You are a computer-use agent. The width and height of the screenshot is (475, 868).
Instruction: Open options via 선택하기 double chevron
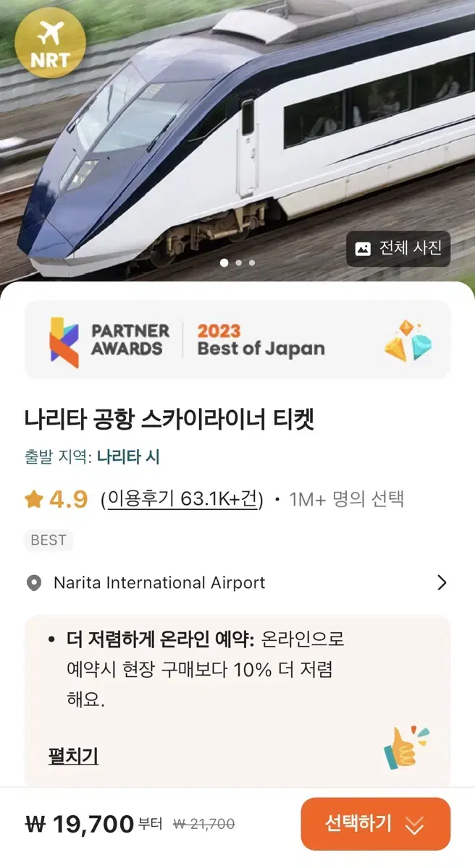[414, 825]
